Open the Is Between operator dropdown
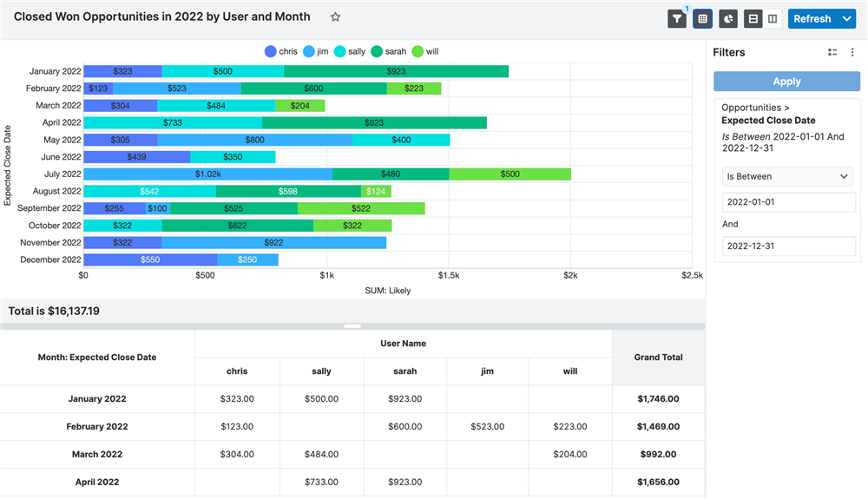Screen dimensions: 868x499 788,176
